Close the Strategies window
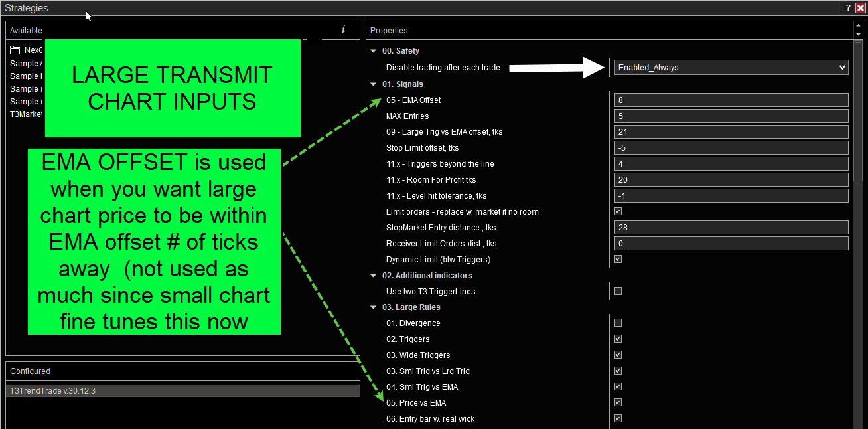 [x=861, y=8]
